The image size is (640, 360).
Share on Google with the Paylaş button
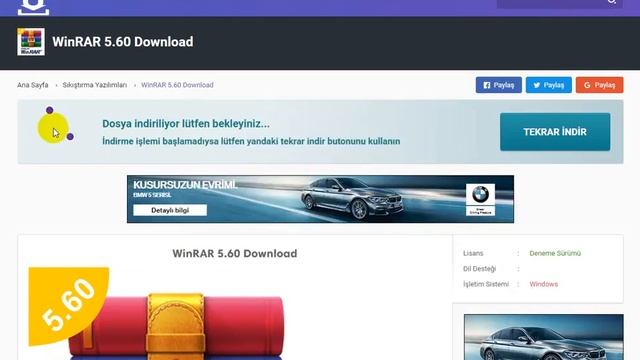tap(599, 85)
